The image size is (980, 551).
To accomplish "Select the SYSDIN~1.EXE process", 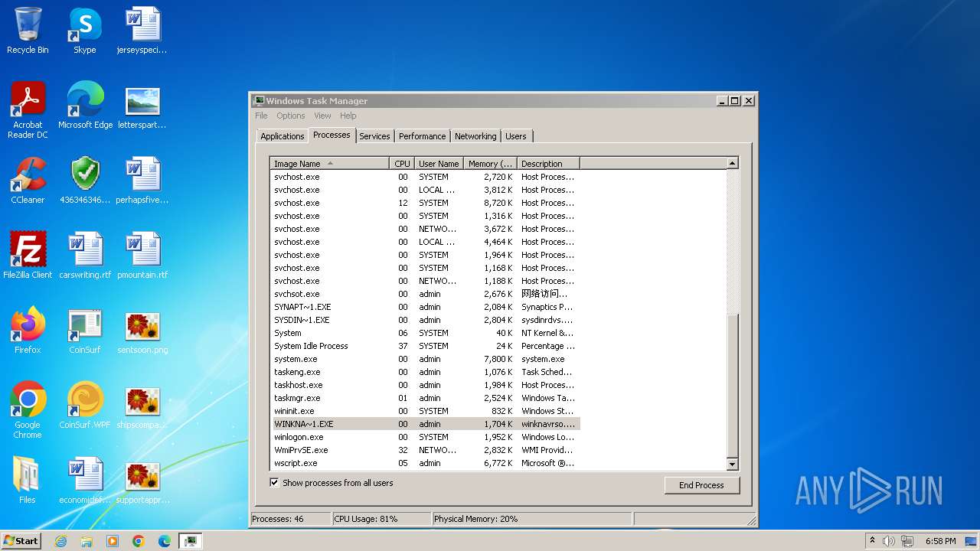I will point(425,320).
